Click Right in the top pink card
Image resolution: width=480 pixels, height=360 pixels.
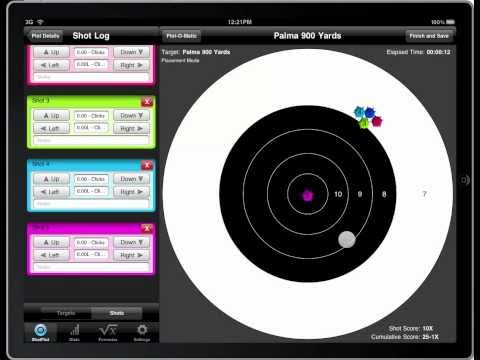tap(131, 65)
